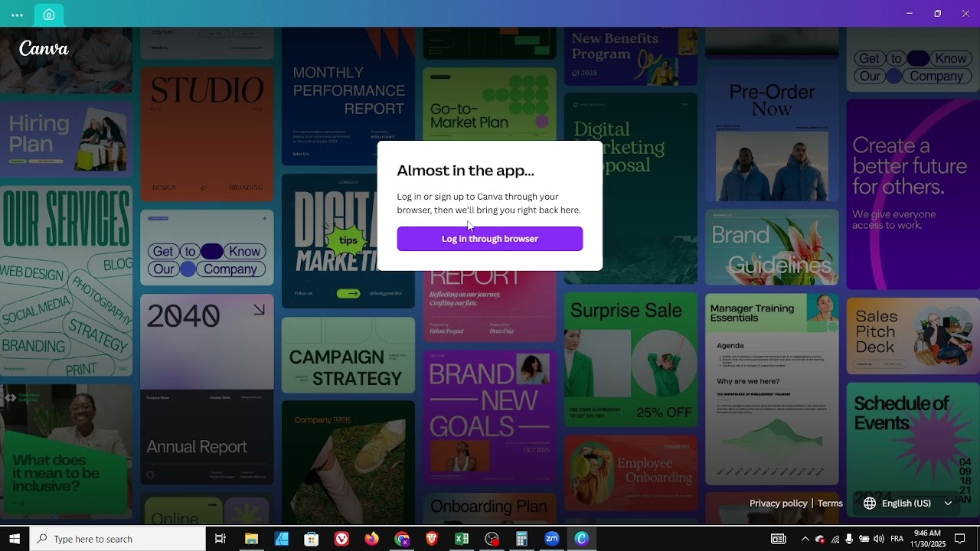This screenshot has width=980, height=551.
Task: Click the Brand New Goals thumbnail
Action: tap(490, 418)
